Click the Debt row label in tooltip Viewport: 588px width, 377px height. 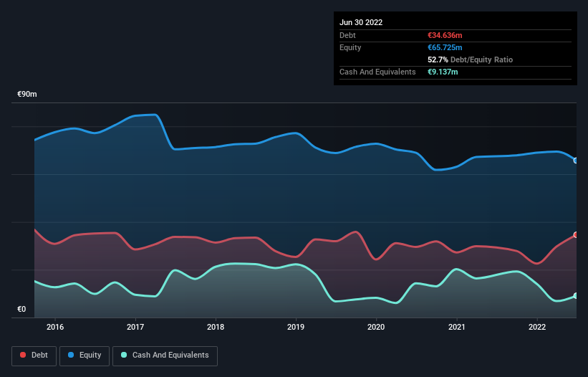(x=347, y=35)
